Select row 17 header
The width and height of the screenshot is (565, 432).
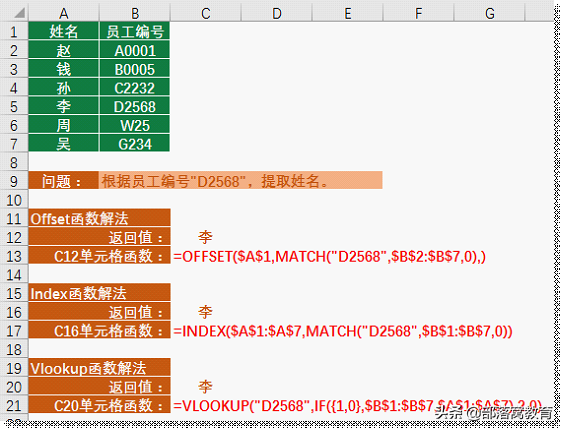coord(14,331)
